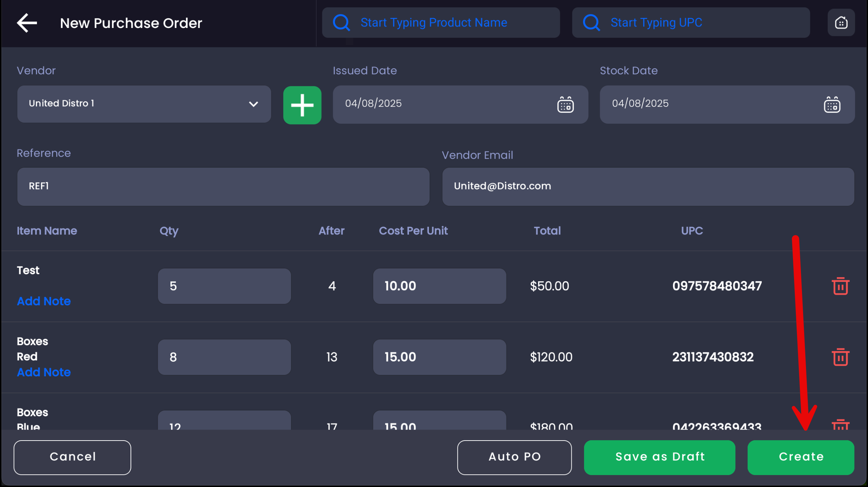Click the Auto PO button
Screen dimensions: 868x487
click(x=514, y=457)
